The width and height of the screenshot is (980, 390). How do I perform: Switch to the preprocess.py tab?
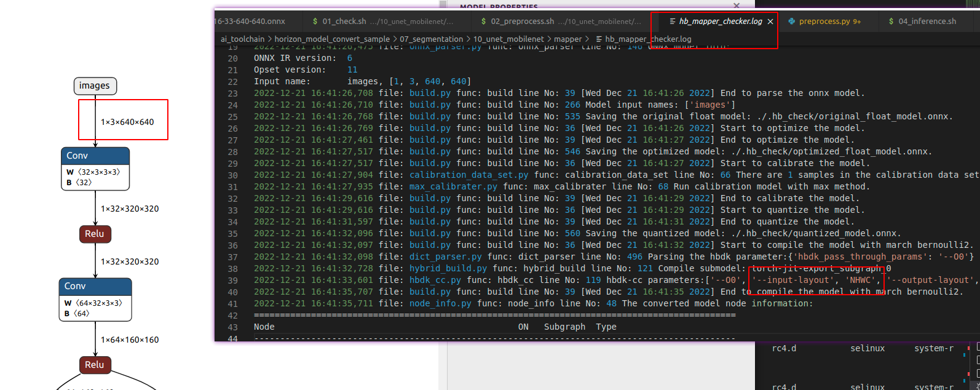pos(824,22)
